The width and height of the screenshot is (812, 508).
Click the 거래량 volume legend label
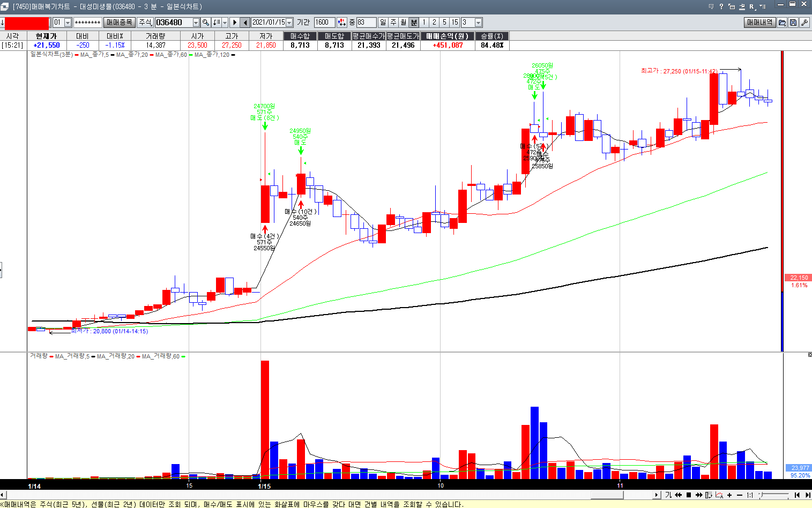pyautogui.click(x=39, y=356)
